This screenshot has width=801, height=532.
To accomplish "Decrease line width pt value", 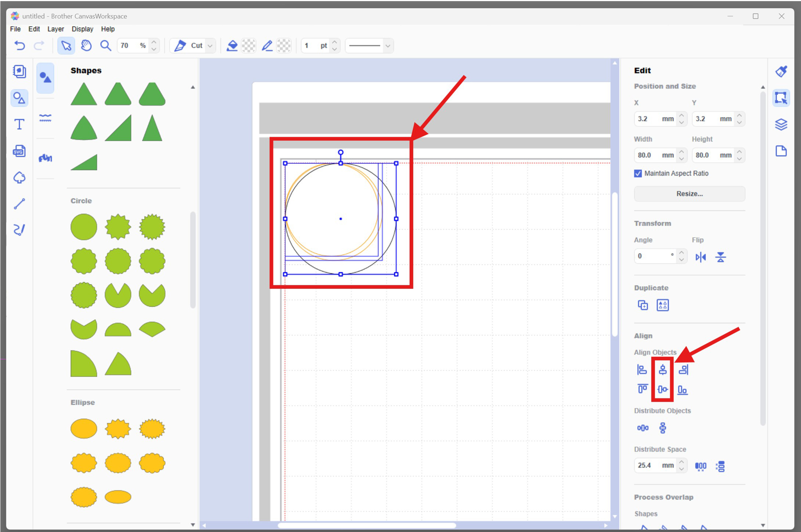I will tap(334, 49).
